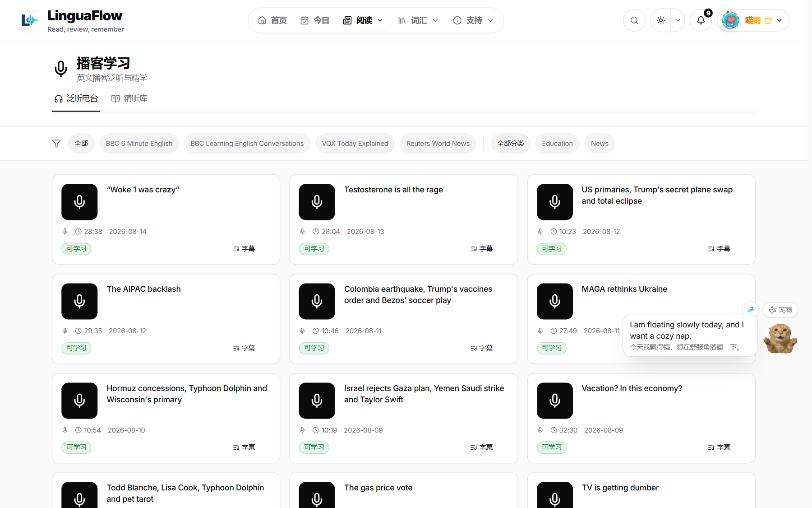Open 字幕 for Vacation? In this economy?
812x508 pixels.
pyautogui.click(x=719, y=447)
